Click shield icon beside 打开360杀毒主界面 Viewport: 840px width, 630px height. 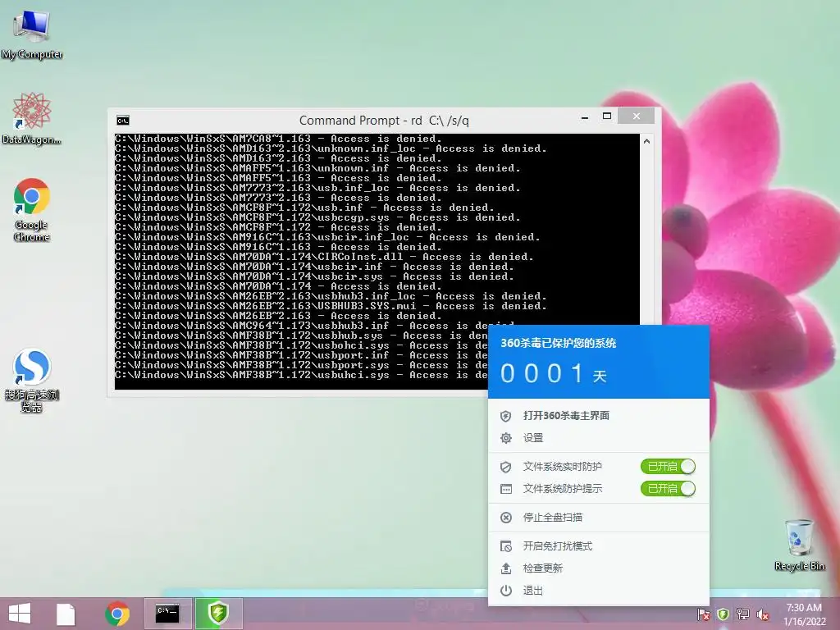(x=505, y=416)
